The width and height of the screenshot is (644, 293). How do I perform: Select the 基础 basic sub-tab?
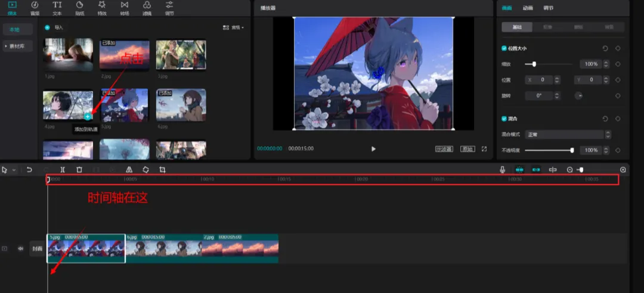click(x=517, y=27)
